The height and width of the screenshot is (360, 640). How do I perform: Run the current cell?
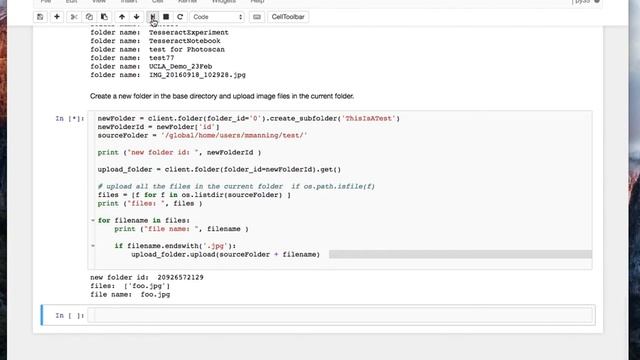point(153,17)
